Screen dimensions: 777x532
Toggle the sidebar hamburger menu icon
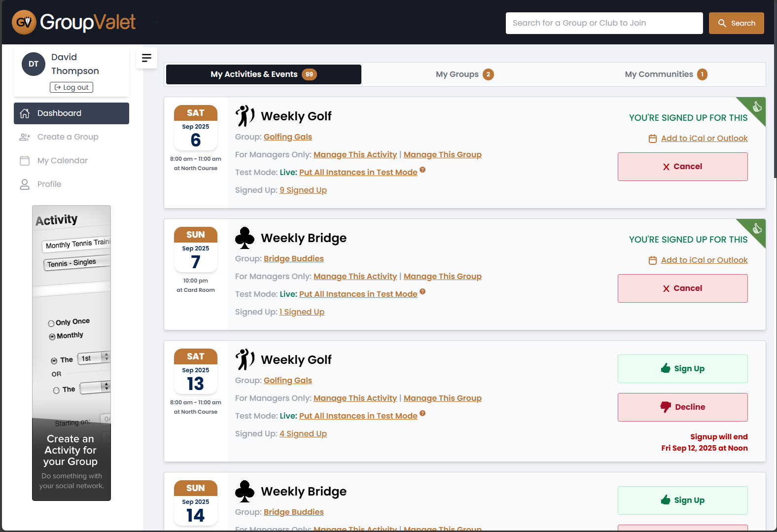(146, 58)
